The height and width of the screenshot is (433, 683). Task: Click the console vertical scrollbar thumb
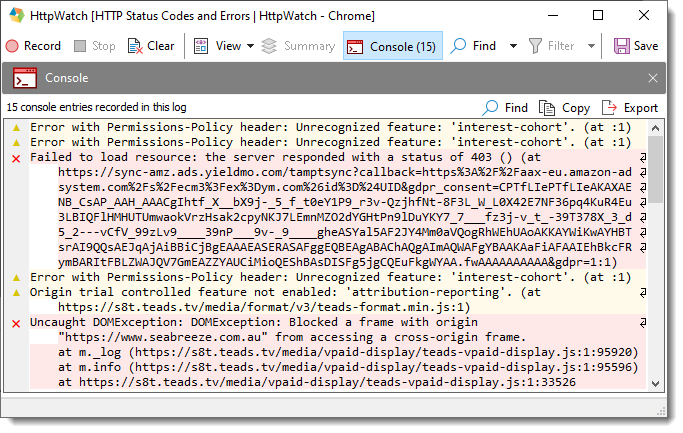[x=655, y=169]
